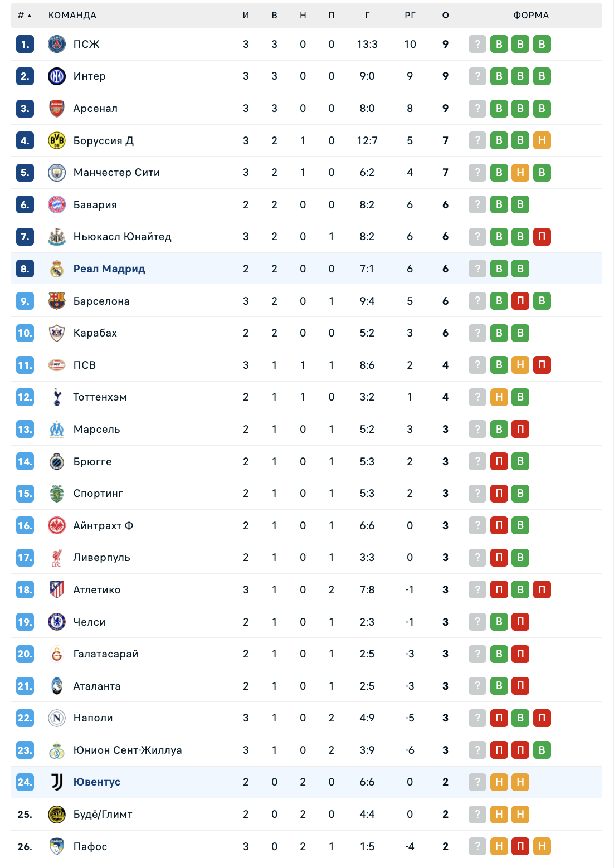Click the orange Н form badge for Боруссия Д
This screenshot has width=614, height=868.
(x=542, y=140)
